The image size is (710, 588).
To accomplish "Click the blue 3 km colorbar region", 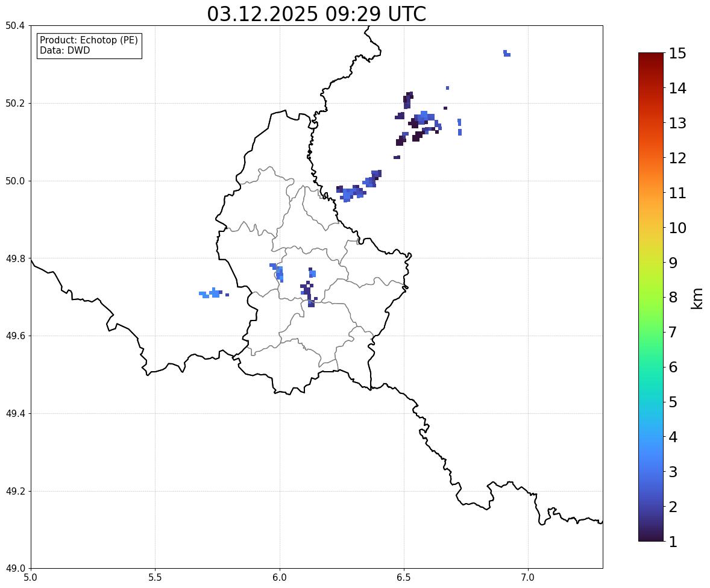I will [651, 472].
